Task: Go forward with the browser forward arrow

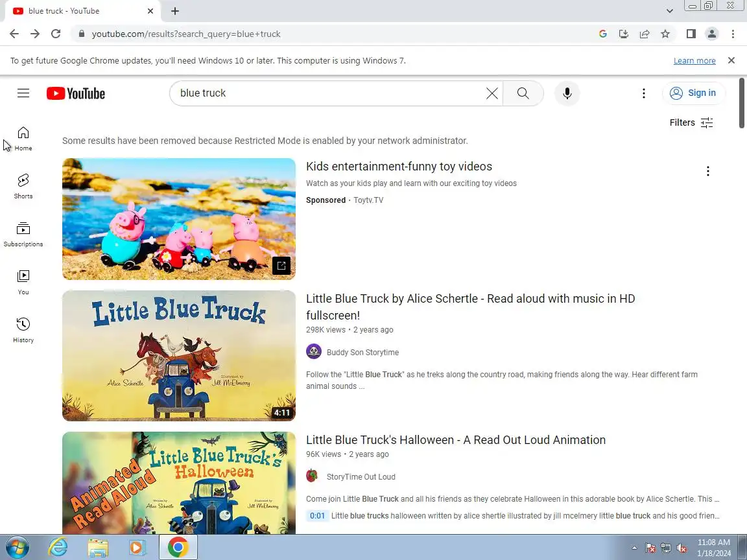Action: [x=35, y=34]
